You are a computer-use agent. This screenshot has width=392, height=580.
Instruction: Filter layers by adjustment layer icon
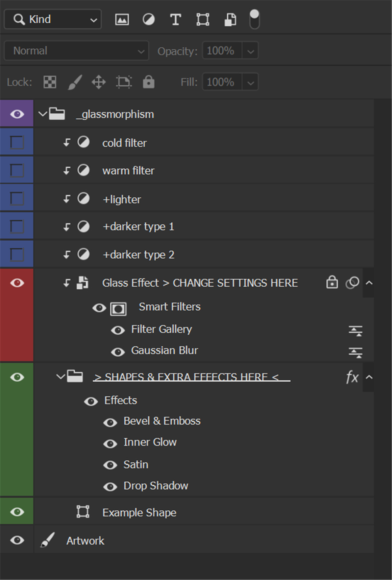[149, 20]
